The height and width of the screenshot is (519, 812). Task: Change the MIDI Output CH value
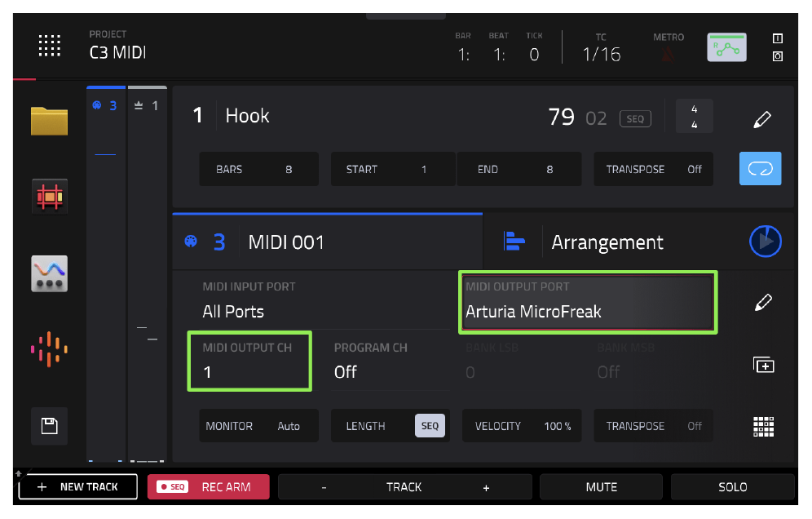[249, 361]
